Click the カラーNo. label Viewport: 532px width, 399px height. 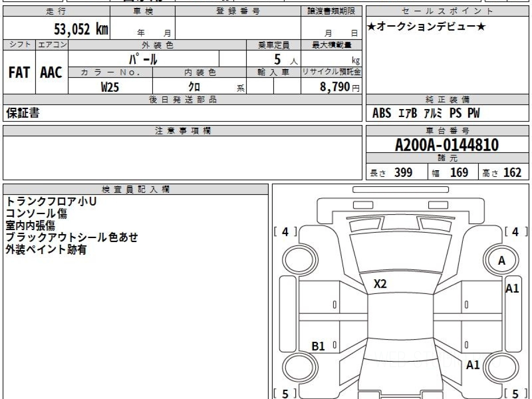tap(110, 72)
